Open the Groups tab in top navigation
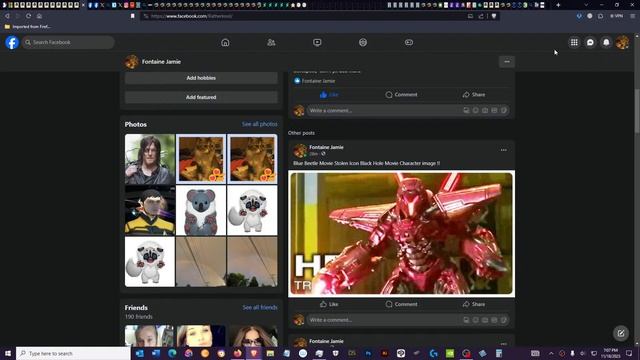 pos(363,42)
